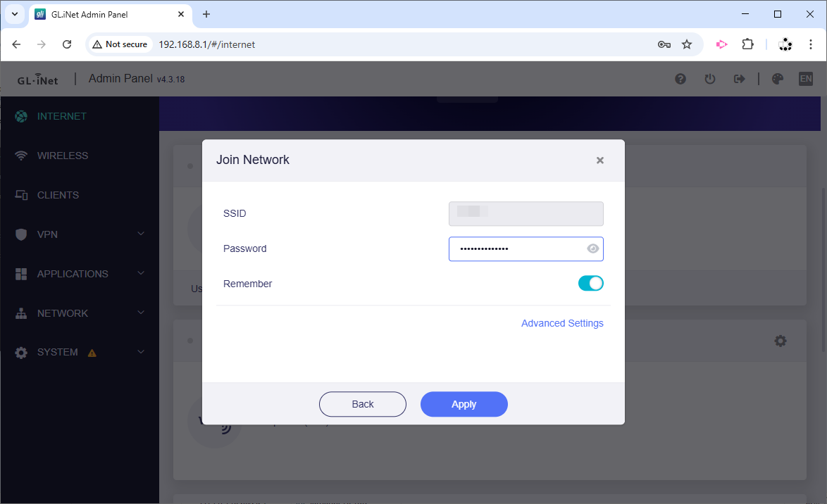Click the gear settings icon behind dialog
Screen dimensions: 827x504
[781, 341]
